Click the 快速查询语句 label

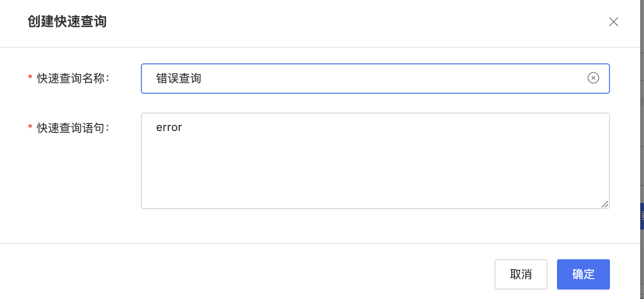pyautogui.click(x=73, y=128)
